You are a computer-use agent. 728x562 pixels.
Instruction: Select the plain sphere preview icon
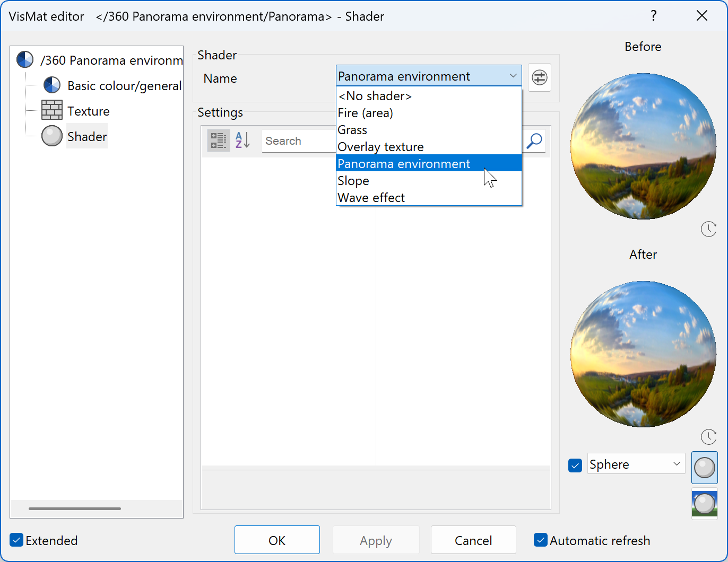click(x=704, y=468)
